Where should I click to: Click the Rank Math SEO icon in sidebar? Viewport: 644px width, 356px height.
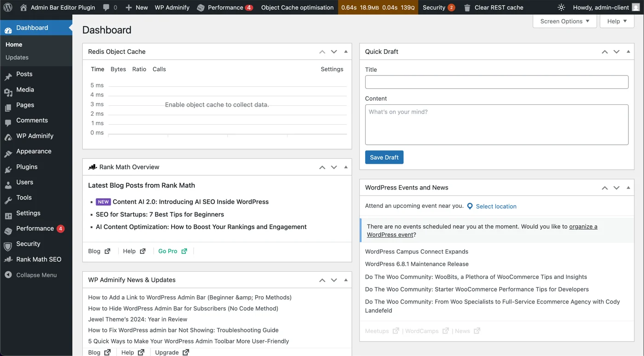pyautogui.click(x=8, y=260)
